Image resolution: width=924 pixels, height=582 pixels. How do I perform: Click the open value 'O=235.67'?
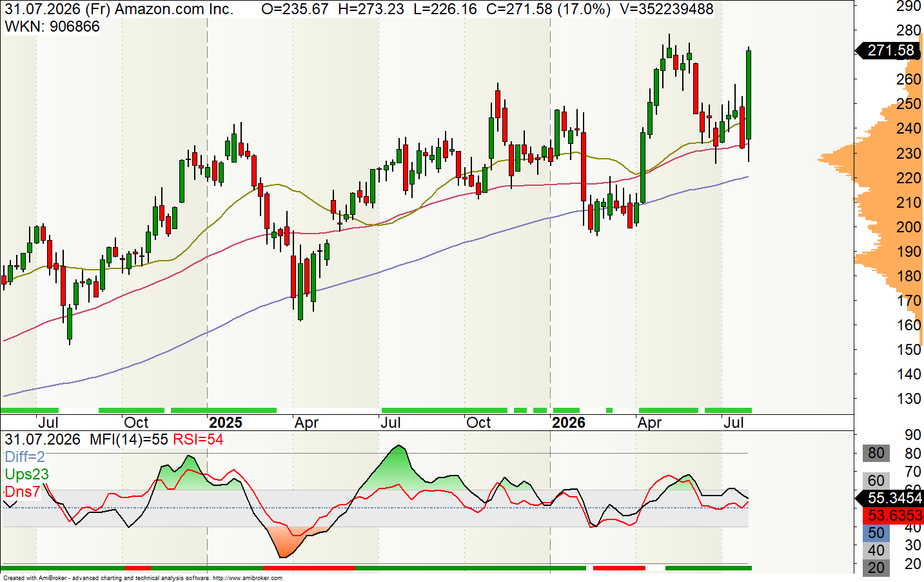click(x=295, y=9)
